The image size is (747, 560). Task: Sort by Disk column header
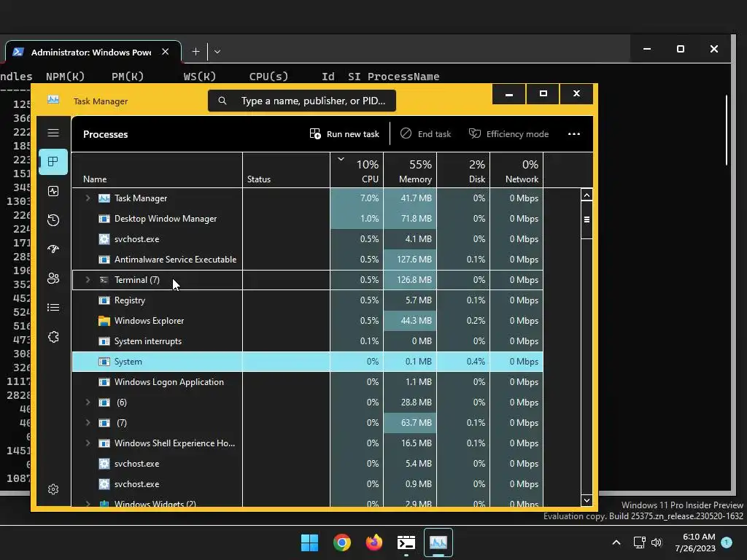[x=463, y=170]
